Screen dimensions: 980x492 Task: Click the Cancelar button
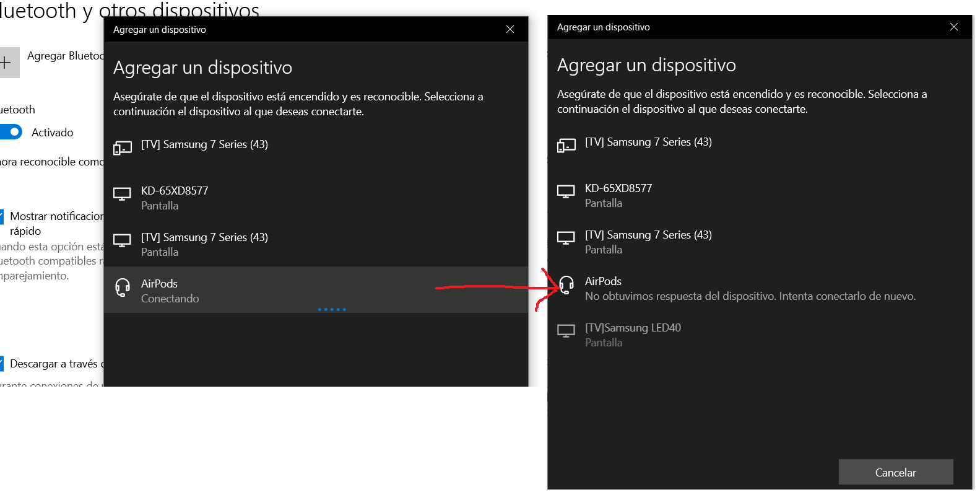(896, 472)
